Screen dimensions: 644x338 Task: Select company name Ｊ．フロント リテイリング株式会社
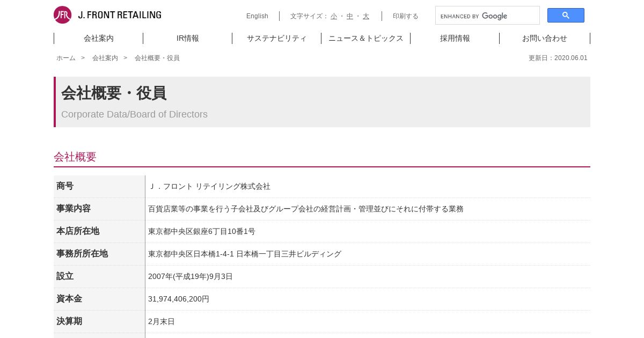(209, 186)
